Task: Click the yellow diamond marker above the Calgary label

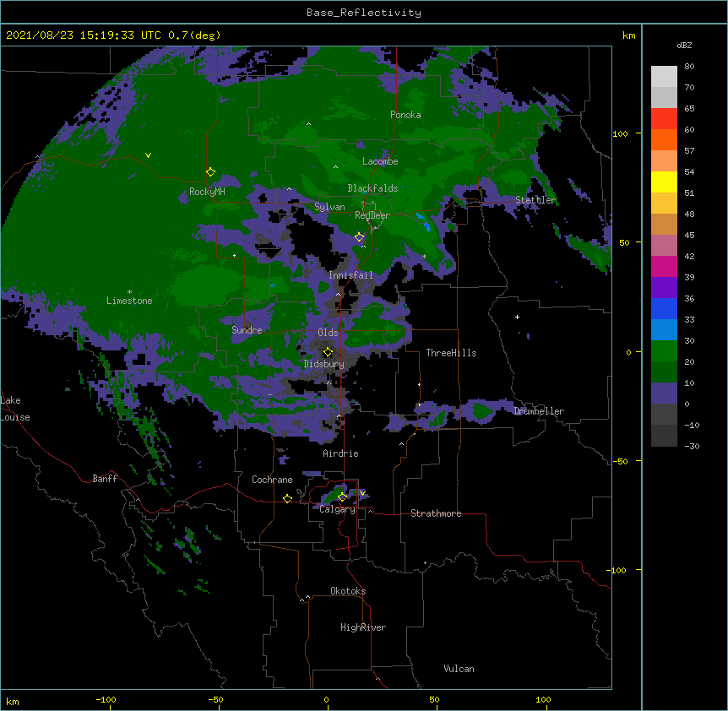Action: 342,497
